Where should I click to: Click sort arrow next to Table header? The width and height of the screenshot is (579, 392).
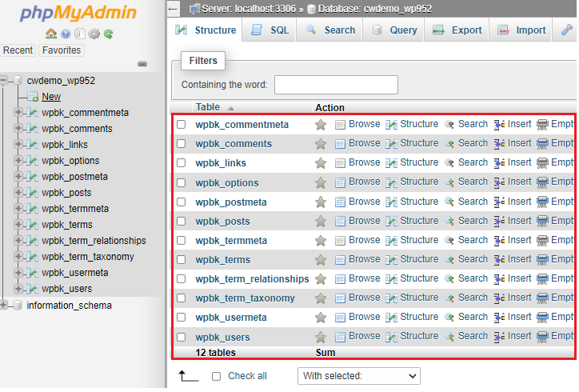[x=231, y=108]
